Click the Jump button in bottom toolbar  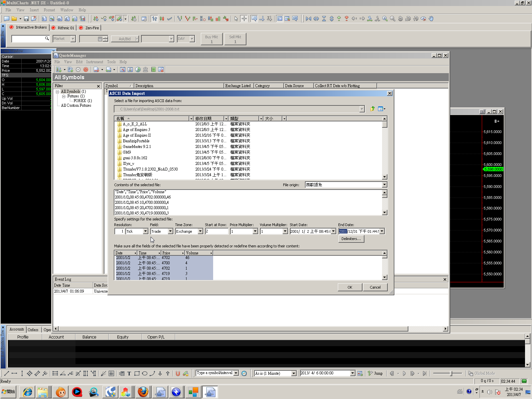375,373
